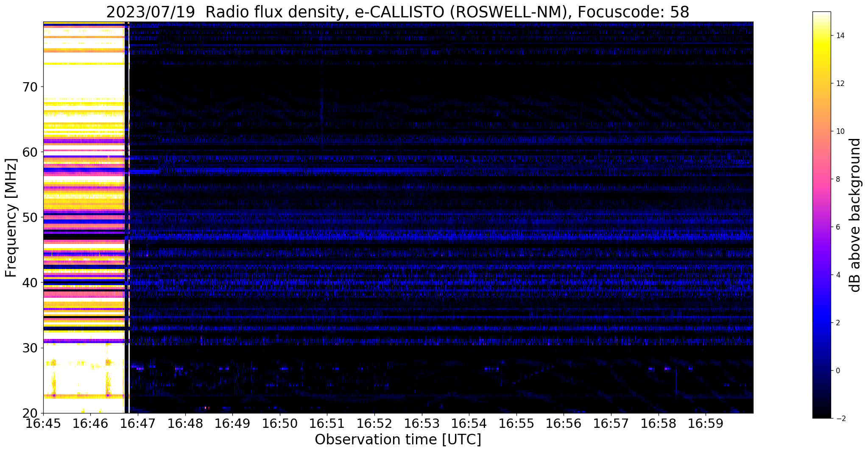This screenshot has width=868, height=452.
Task: Click the 16:57 time tick label
Action: click(x=611, y=424)
